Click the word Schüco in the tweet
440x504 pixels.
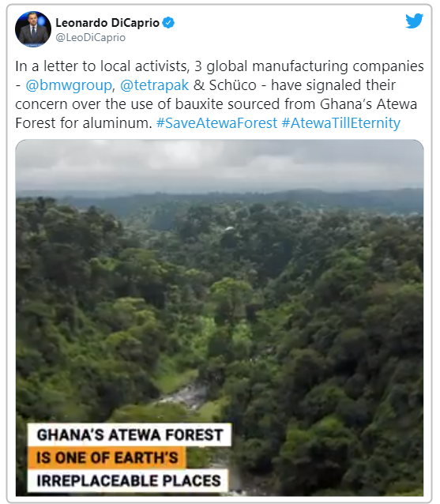[233, 85]
